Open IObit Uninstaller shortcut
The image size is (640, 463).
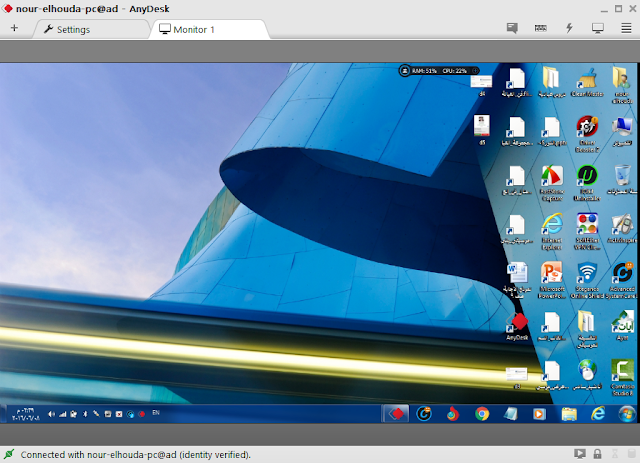tap(587, 183)
